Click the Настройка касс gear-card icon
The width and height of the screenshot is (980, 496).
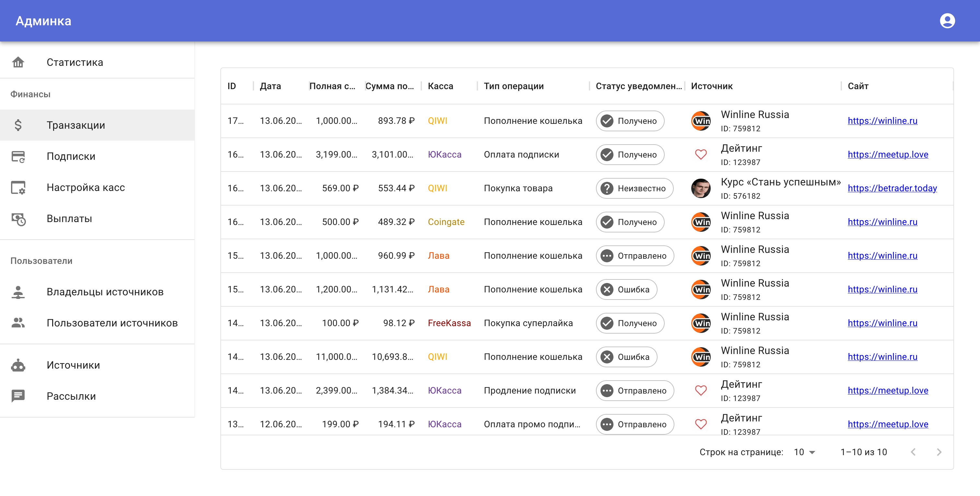coord(18,187)
